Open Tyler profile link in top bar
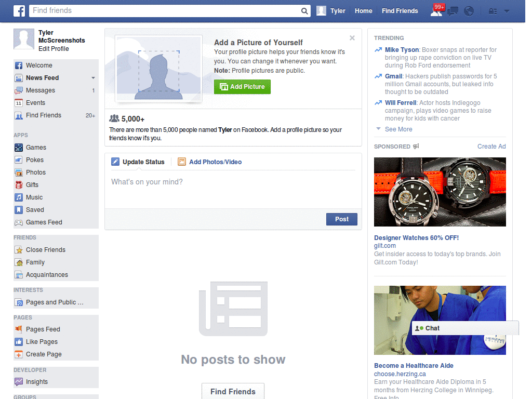The width and height of the screenshot is (532, 399). [331, 11]
